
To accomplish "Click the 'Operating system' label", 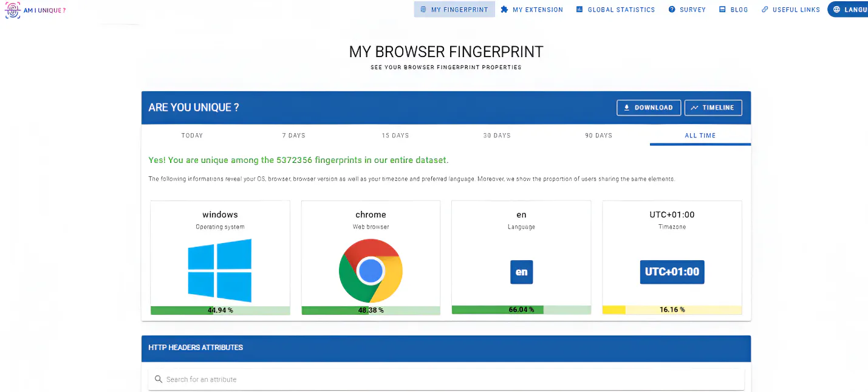I will [220, 227].
